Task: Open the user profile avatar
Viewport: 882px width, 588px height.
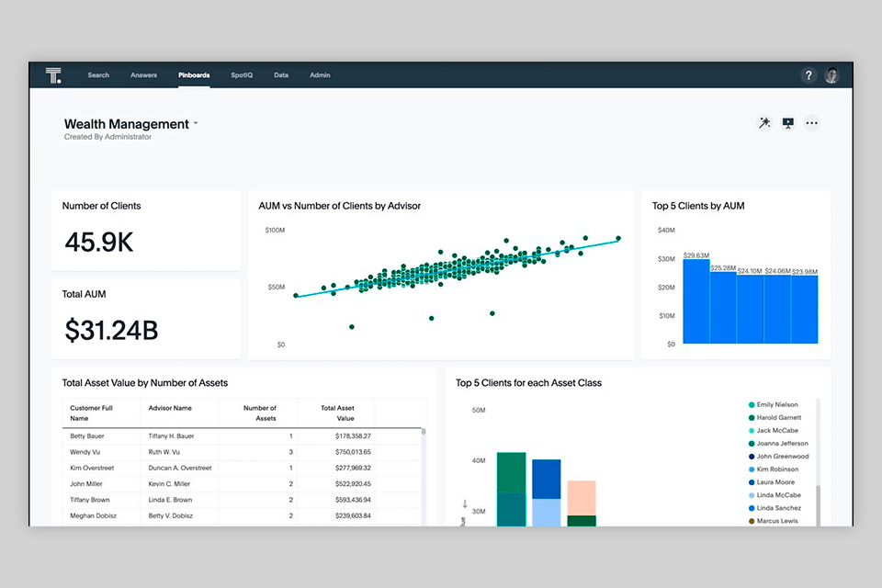Action: pos(832,75)
